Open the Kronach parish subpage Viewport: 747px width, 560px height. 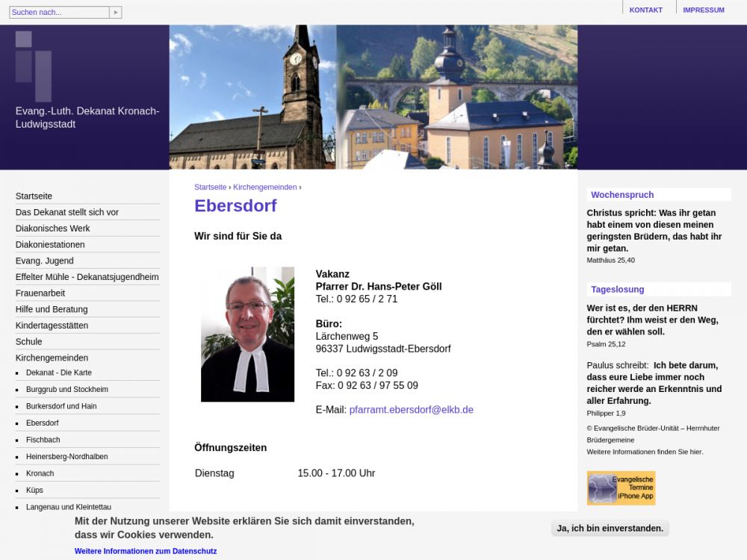point(40,473)
